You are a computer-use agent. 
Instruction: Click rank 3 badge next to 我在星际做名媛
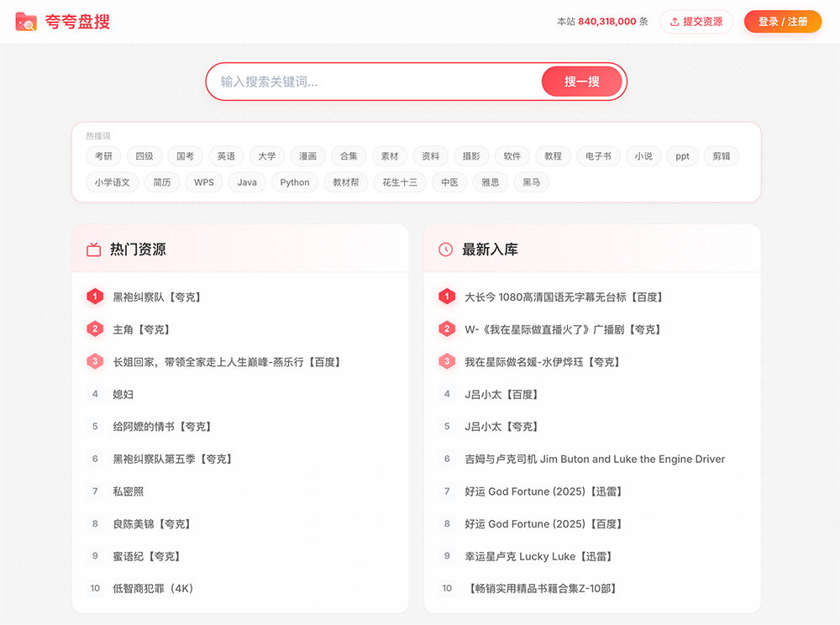tap(447, 361)
